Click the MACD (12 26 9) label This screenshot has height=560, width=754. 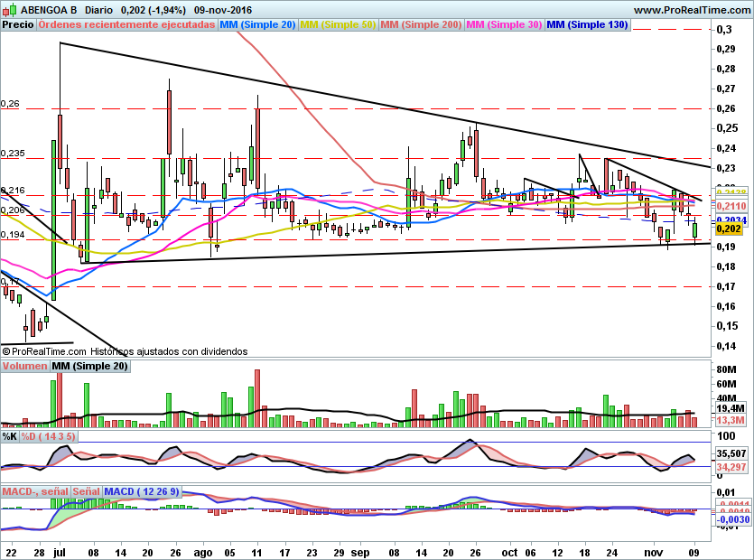coord(142,491)
